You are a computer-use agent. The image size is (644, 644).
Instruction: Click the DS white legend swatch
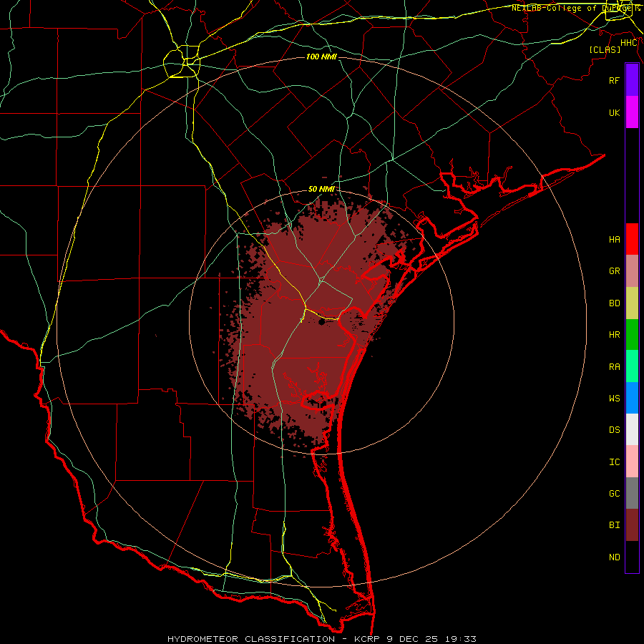632,429
